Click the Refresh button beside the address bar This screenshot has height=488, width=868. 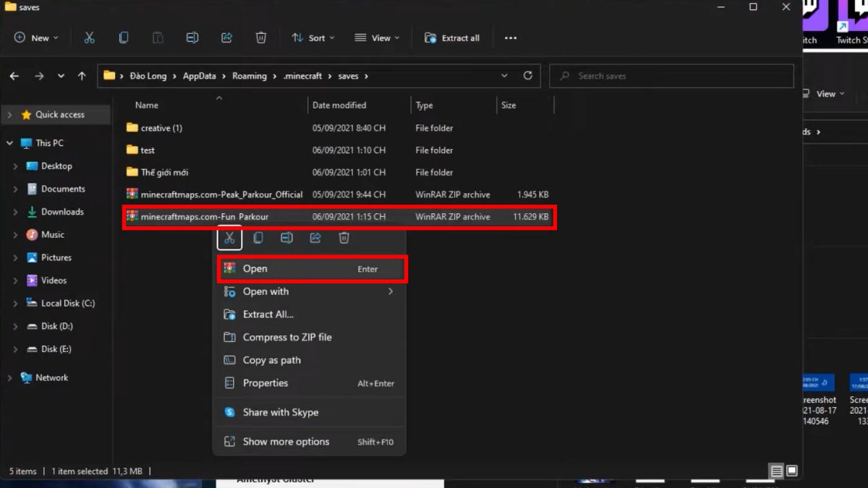pos(527,75)
